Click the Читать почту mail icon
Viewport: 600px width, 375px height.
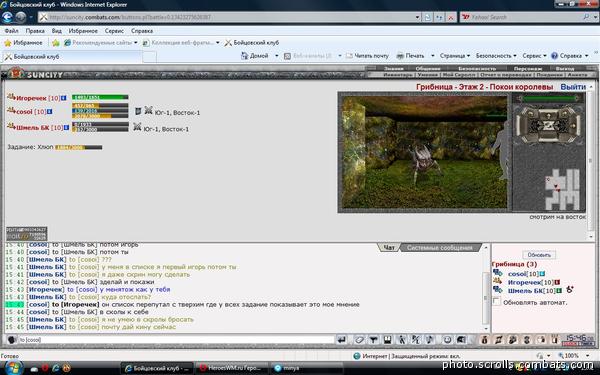(x=349, y=56)
